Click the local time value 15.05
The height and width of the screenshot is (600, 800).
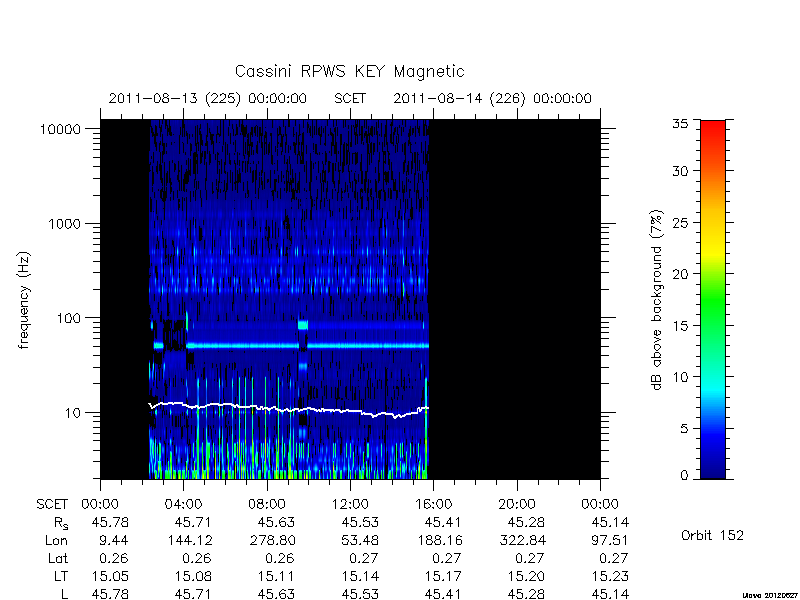(x=110, y=577)
